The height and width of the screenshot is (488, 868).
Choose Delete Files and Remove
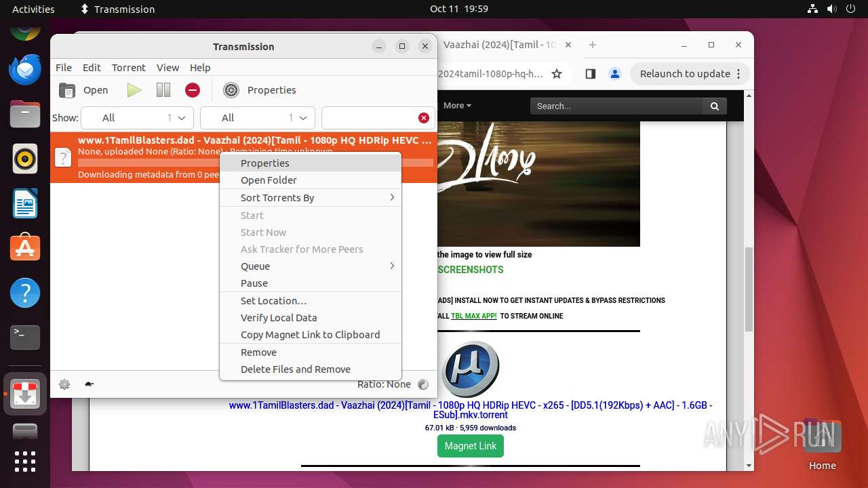[311, 369]
